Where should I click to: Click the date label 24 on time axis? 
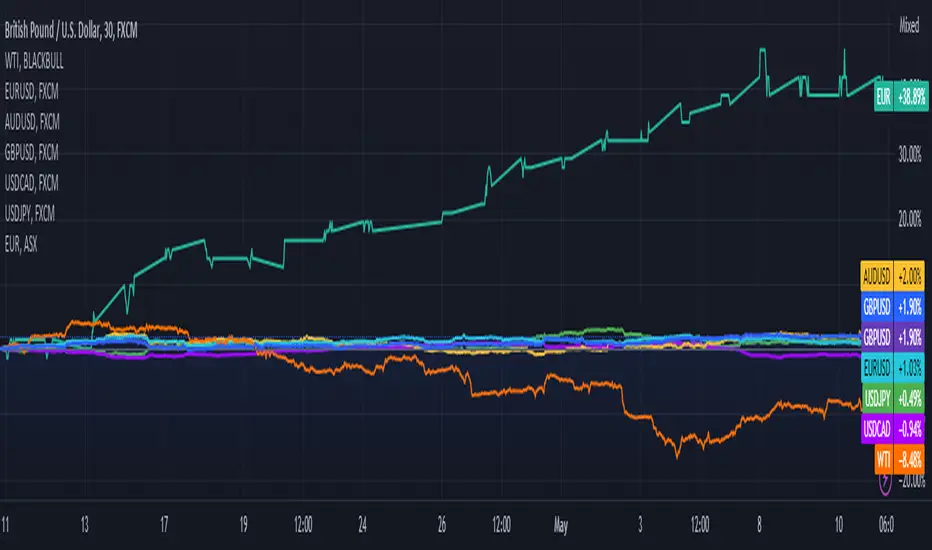tap(363, 525)
